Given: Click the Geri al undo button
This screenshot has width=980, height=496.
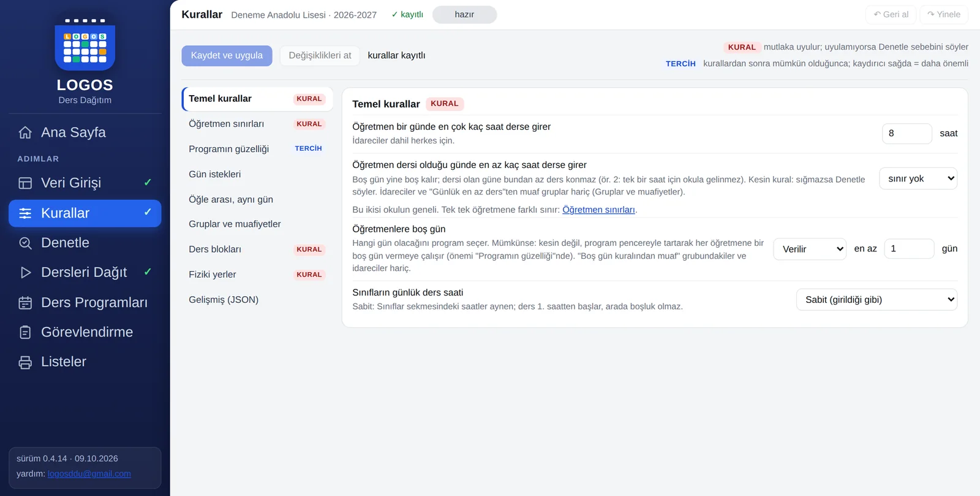Looking at the screenshot, I should coord(891,15).
